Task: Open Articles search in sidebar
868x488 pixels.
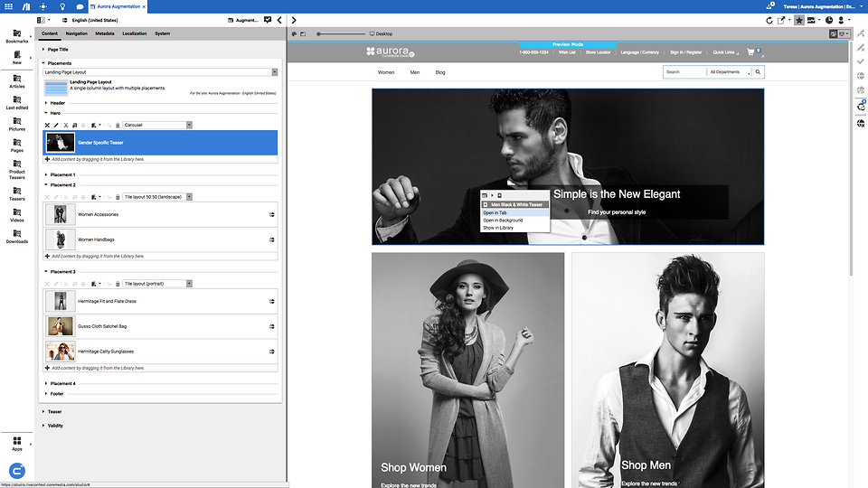Action: pyautogui.click(x=16, y=81)
